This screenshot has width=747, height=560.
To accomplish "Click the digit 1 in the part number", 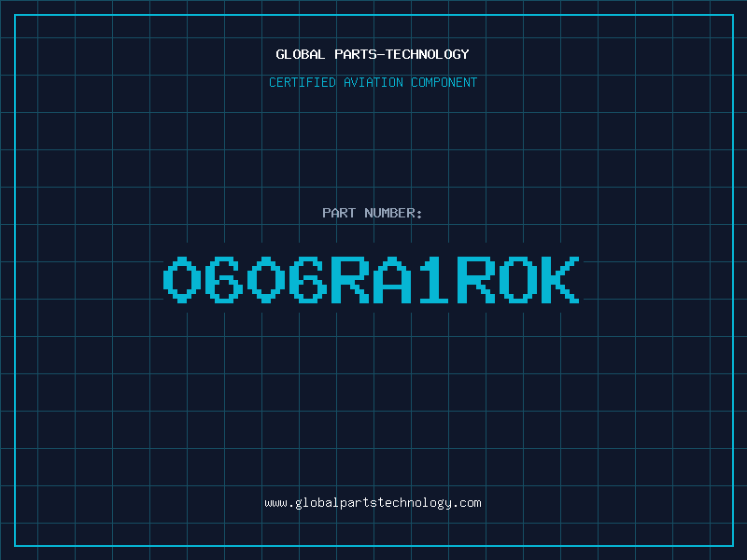I will click(x=434, y=280).
